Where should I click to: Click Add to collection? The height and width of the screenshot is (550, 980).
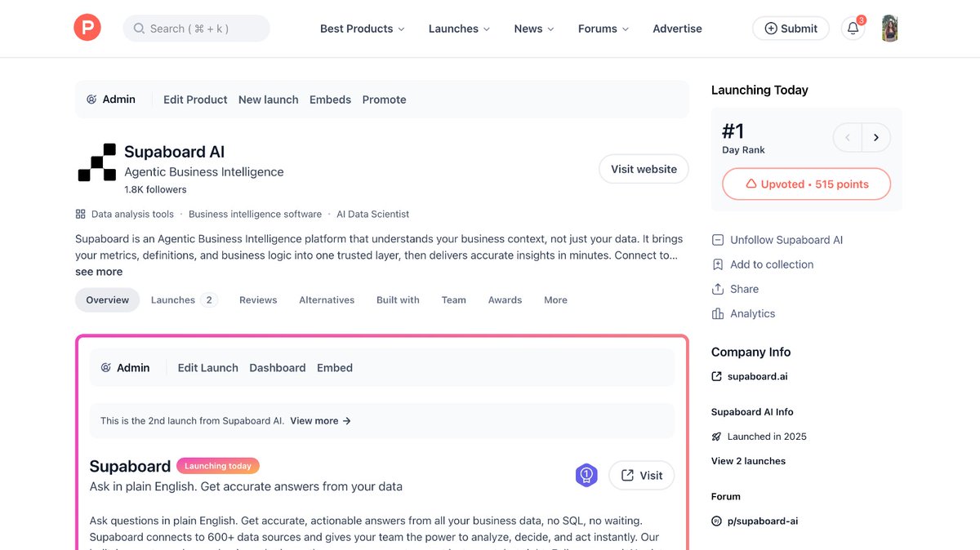click(x=772, y=264)
